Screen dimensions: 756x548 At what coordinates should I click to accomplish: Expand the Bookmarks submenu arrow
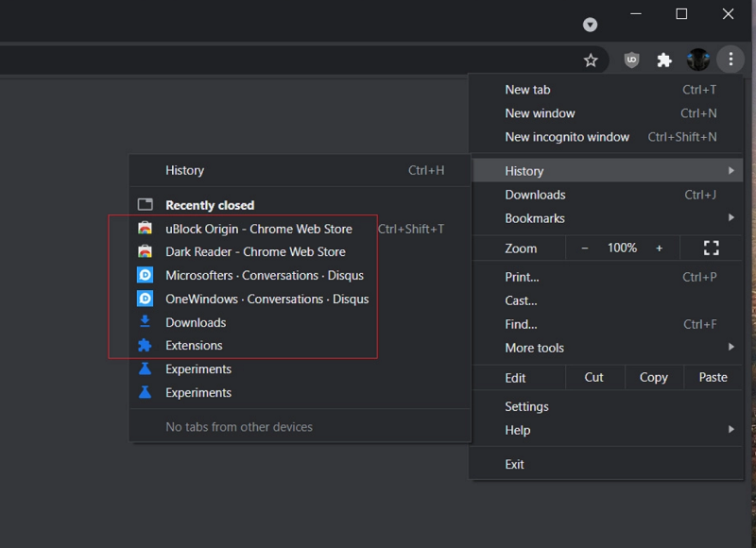pos(731,218)
